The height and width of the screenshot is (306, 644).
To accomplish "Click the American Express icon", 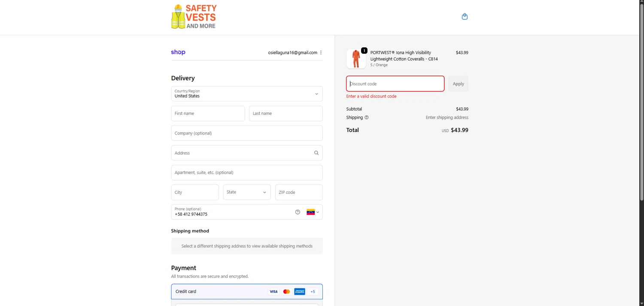I will coord(300,291).
